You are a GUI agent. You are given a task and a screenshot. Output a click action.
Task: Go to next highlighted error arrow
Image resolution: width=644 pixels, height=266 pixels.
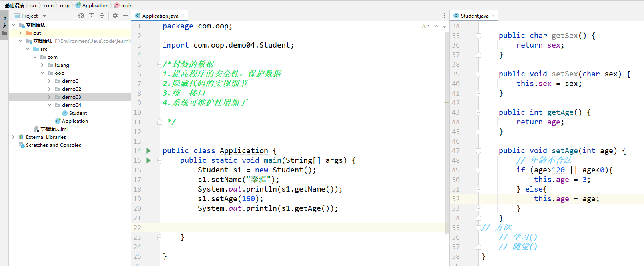(444, 26)
